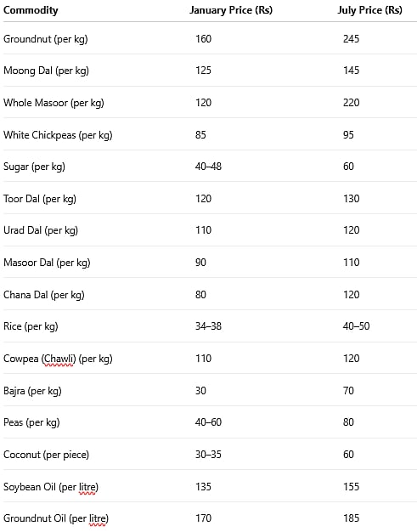Select Groundnut Oil July price 185
Image resolution: width=417 pixels, height=532 pixels.
click(x=351, y=518)
